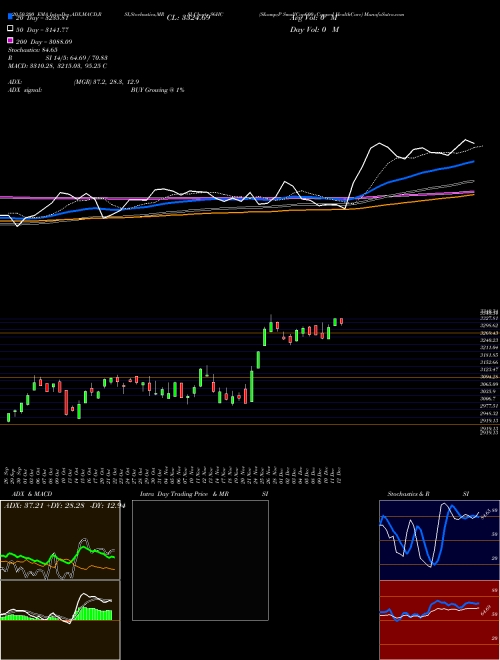Click the magenta 200 Day legend square
This screenshot has height=660, width=500.
10,40
